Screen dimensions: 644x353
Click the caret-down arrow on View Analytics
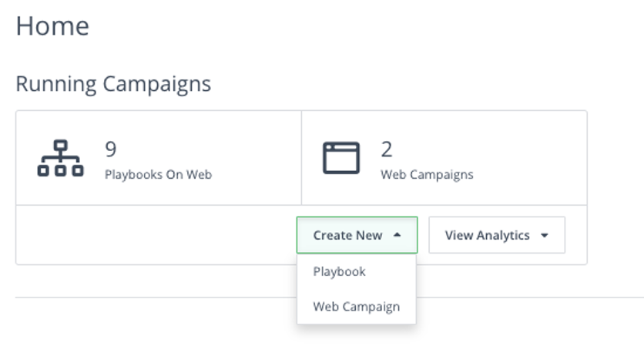(x=544, y=236)
